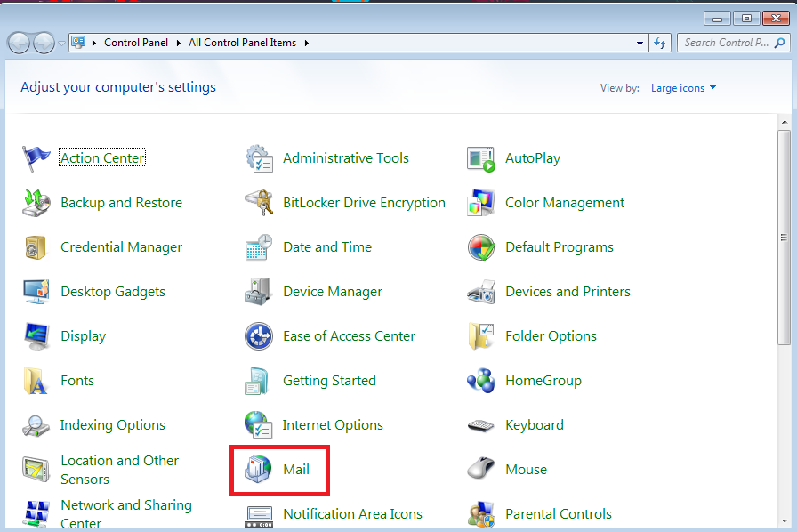Select the Control Panel breadcrumb
The height and width of the screenshot is (532, 797).
(136, 44)
